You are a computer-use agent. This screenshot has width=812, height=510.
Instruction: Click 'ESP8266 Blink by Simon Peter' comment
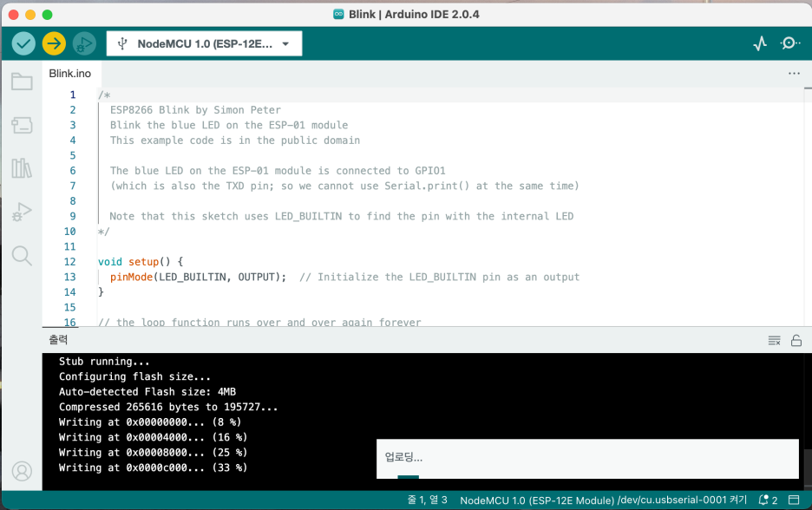[195, 110]
